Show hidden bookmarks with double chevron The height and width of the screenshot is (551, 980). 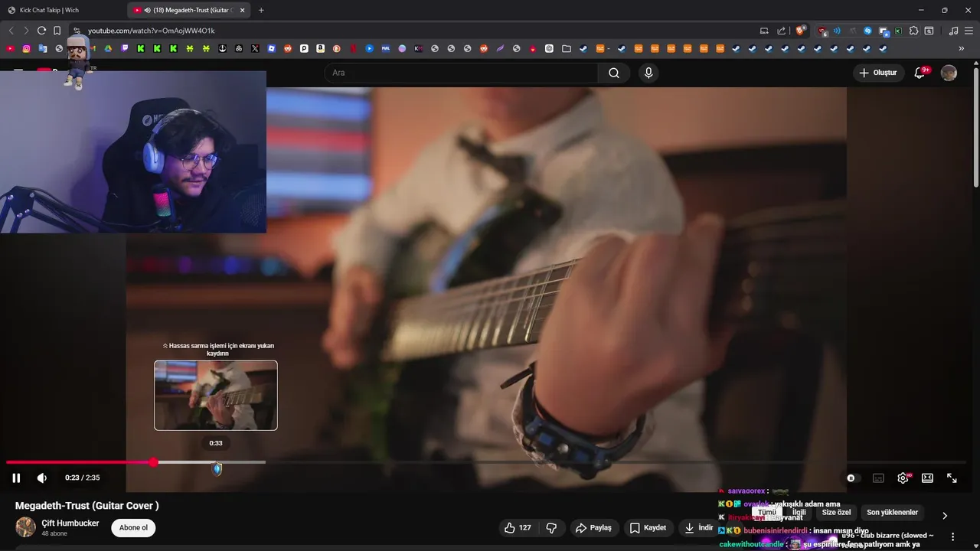click(962, 48)
